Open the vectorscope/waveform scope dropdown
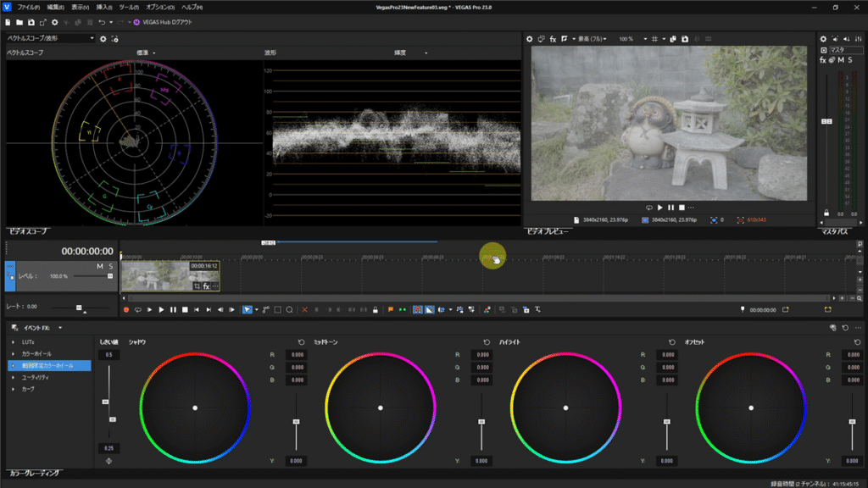Image resolution: width=868 pixels, height=488 pixels. (51, 39)
